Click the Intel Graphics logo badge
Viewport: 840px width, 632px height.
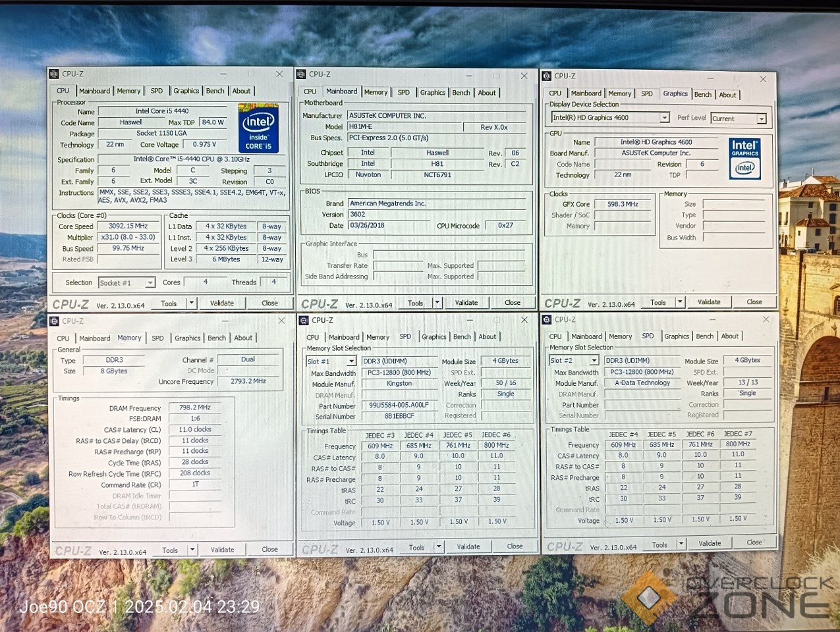tap(744, 159)
